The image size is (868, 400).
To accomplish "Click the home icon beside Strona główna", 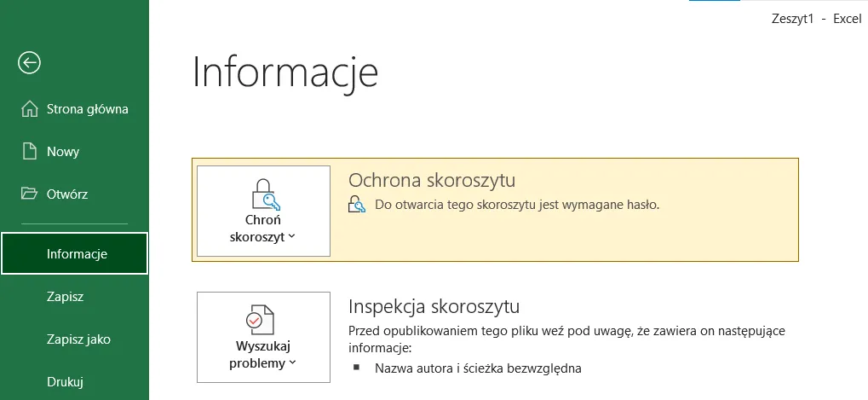I will click(x=30, y=109).
